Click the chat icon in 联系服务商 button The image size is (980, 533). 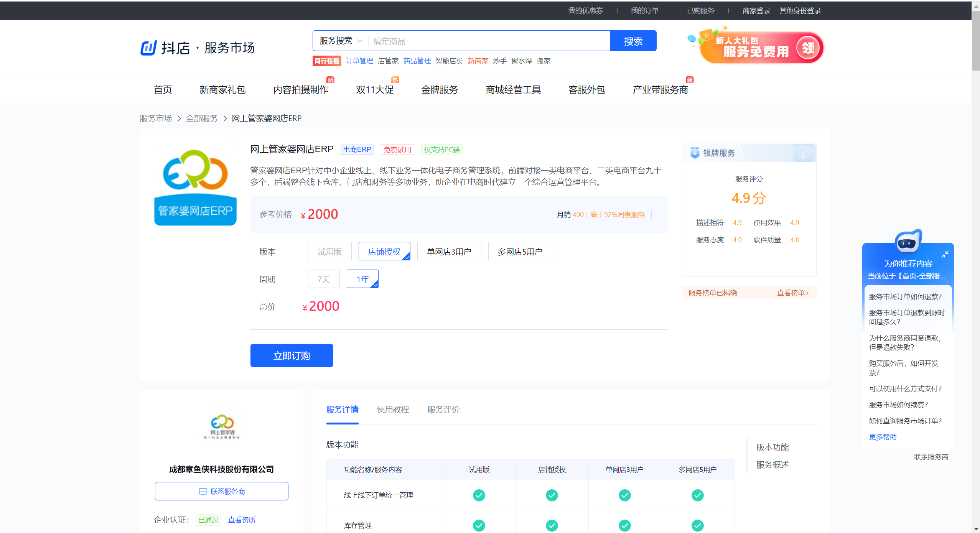[x=203, y=492]
